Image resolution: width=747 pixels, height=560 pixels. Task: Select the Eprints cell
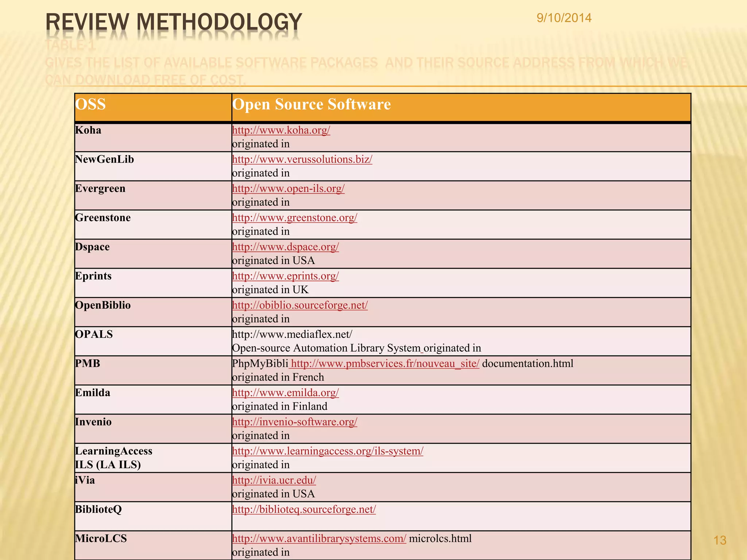[x=153, y=283]
